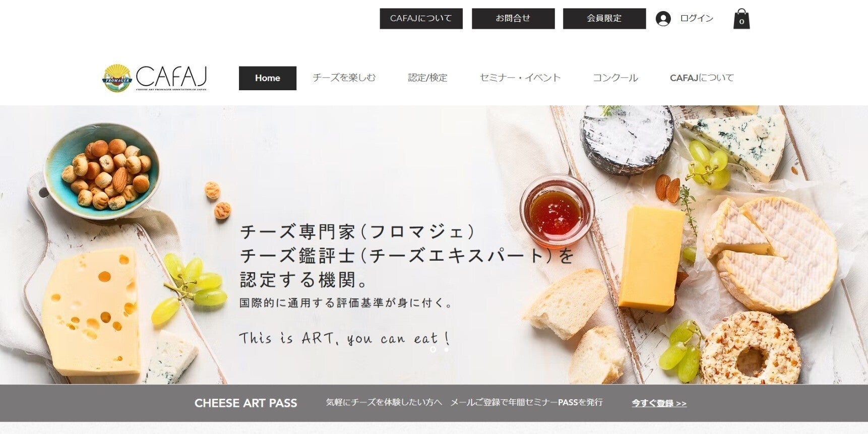868x434 pixels.
Task: Click the 今すぐ登録 >> link
Action: 659,403
